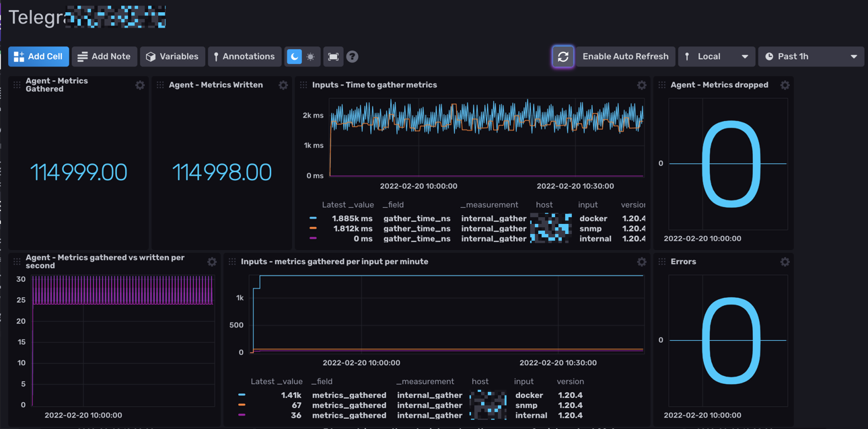The width and height of the screenshot is (868, 429).
Task: Switch to light mode sun toggle
Action: click(310, 56)
